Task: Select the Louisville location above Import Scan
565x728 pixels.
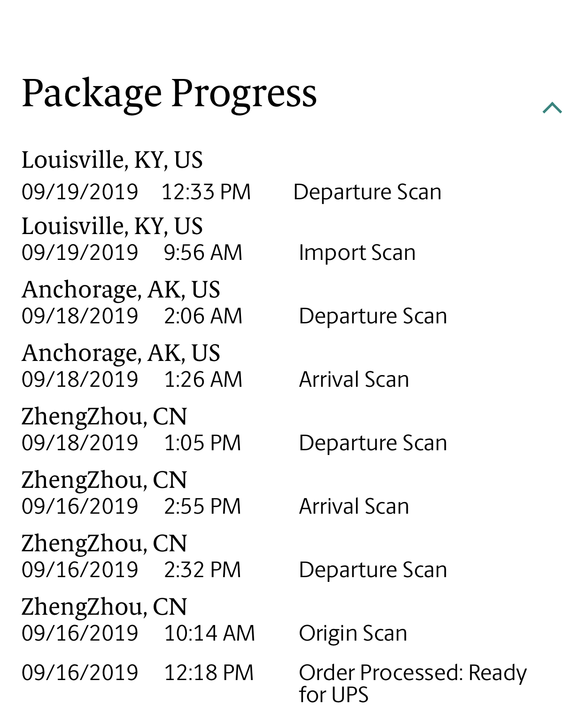Action: [x=112, y=226]
